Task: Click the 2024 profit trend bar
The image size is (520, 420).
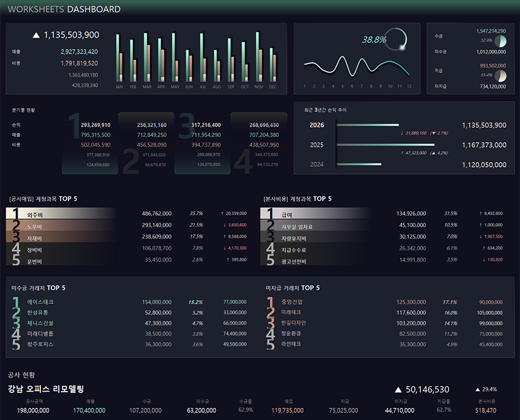Action: click(x=359, y=164)
